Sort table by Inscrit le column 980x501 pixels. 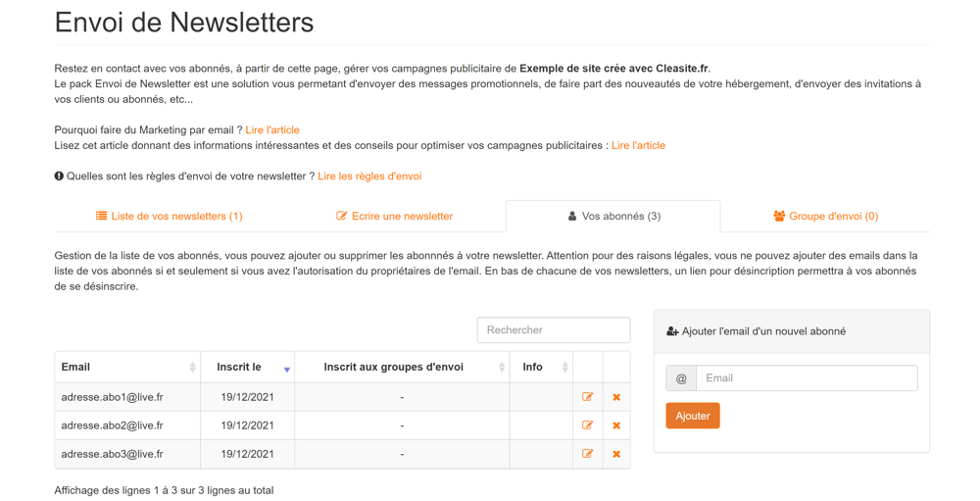(247, 367)
